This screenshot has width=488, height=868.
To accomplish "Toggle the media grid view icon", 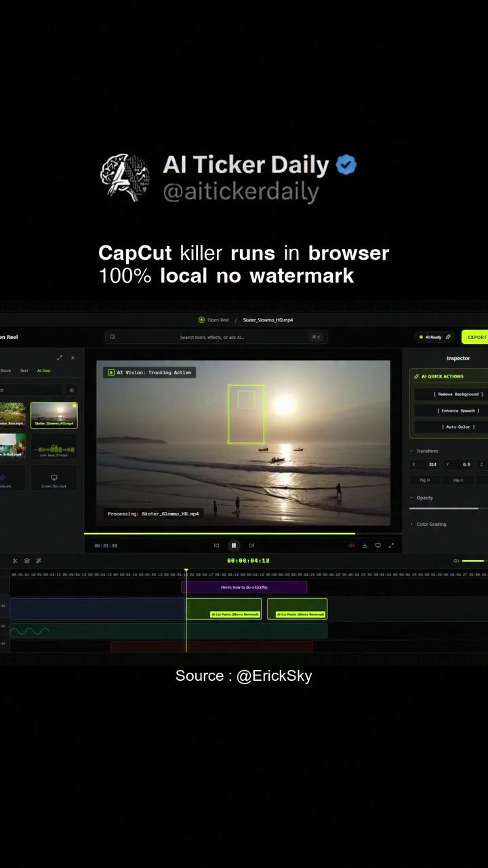I will tap(72, 390).
